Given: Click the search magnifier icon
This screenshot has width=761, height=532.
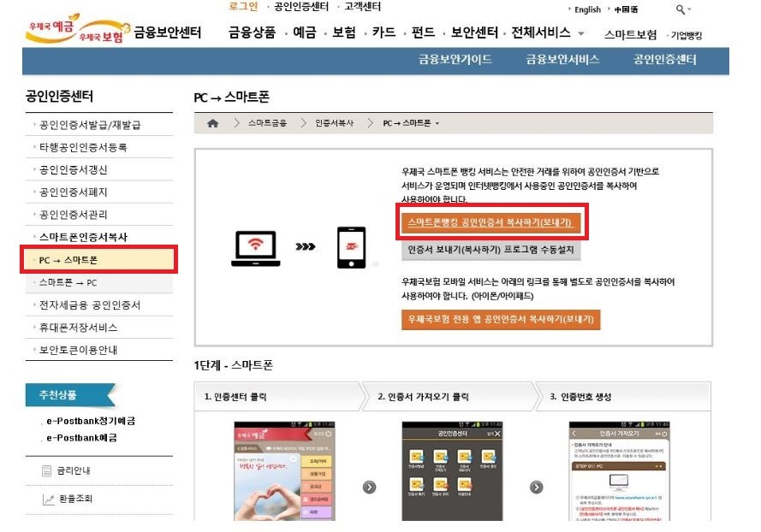Looking at the screenshot, I should 681,9.
